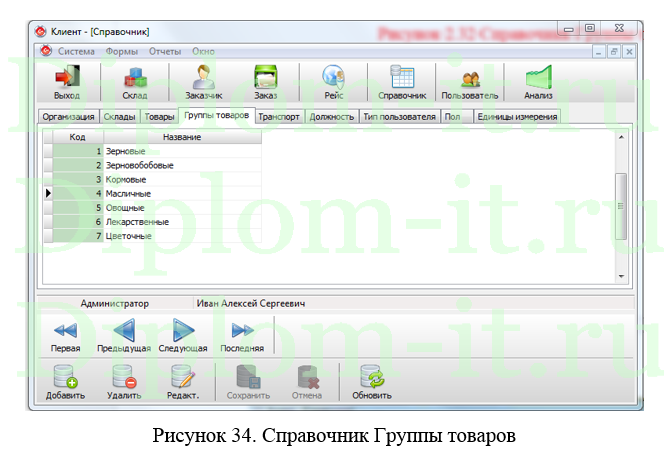Select the Группы товаров tab
The width and height of the screenshot is (664, 452).
tap(216, 115)
